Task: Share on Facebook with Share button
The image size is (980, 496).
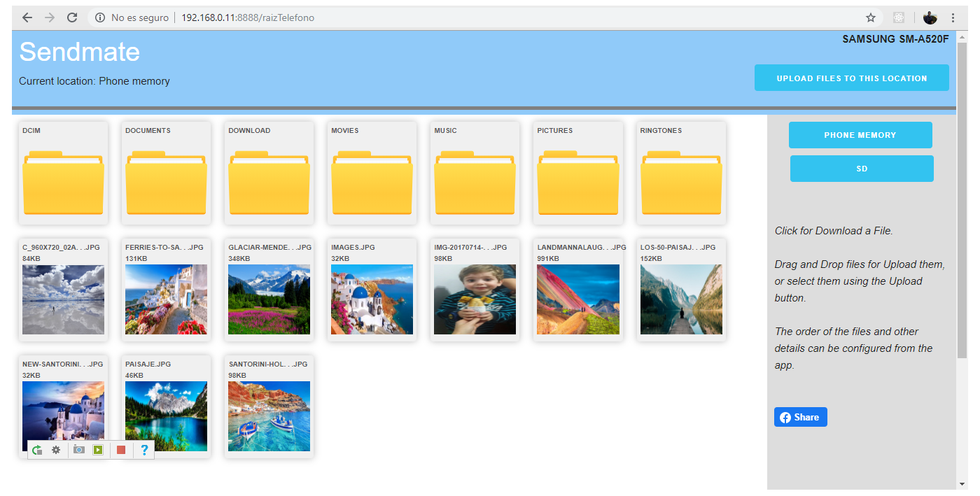Action: [801, 417]
